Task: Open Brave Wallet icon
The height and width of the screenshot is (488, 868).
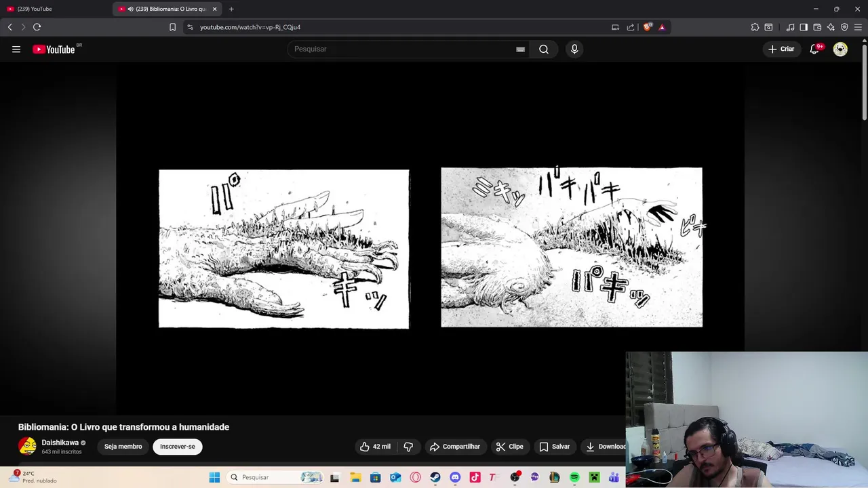Action: coord(817,27)
